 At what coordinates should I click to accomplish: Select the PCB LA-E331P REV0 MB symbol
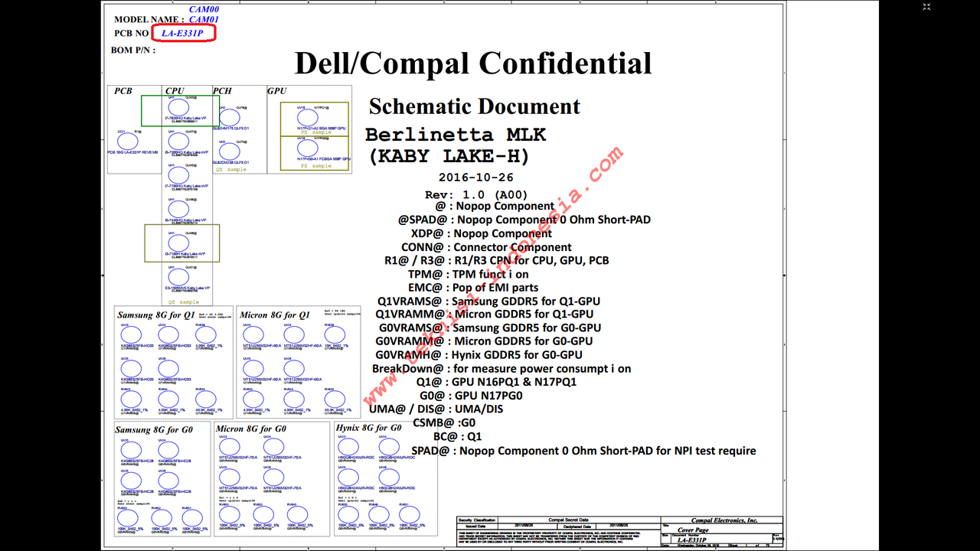[128, 142]
